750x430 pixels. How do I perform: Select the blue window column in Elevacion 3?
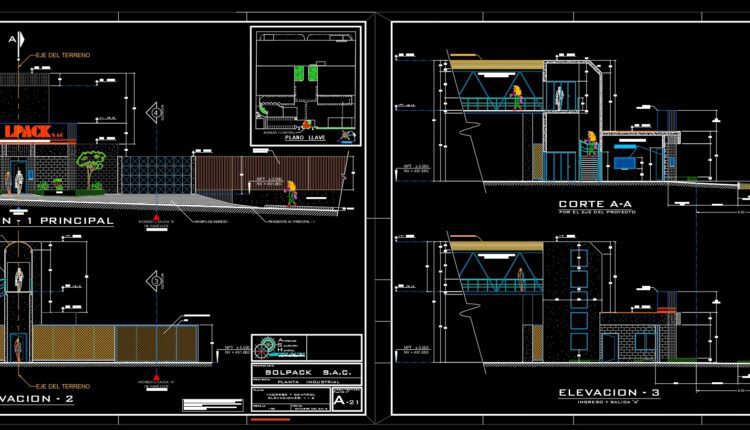pos(579,301)
